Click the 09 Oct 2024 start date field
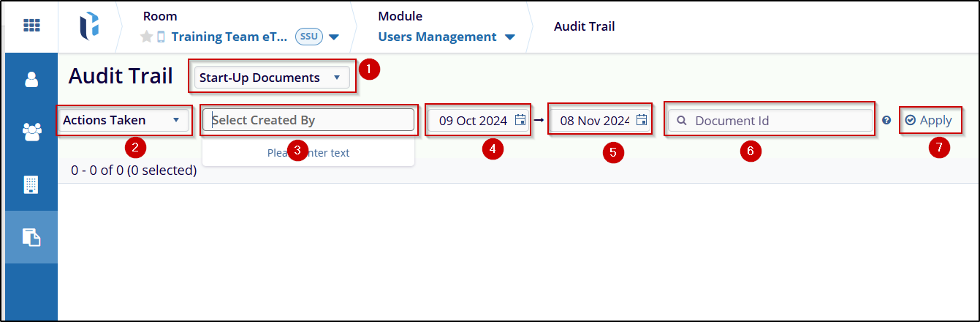The width and height of the screenshot is (980, 322). pyautogui.click(x=479, y=121)
